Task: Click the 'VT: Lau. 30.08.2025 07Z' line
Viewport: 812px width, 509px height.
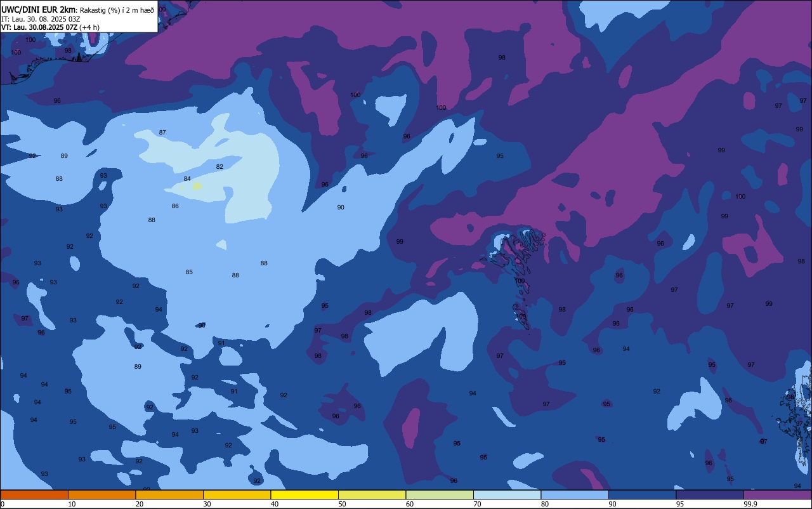Action: (x=39, y=27)
